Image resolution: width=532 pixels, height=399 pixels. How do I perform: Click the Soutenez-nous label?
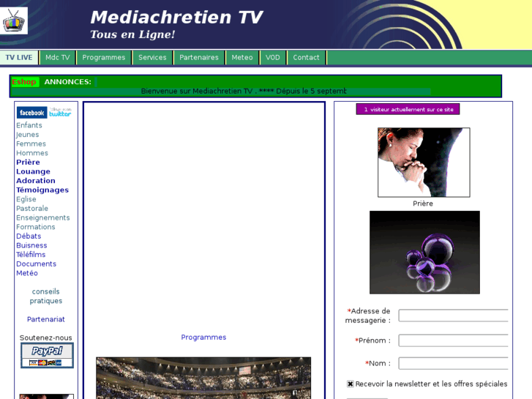tap(46, 338)
